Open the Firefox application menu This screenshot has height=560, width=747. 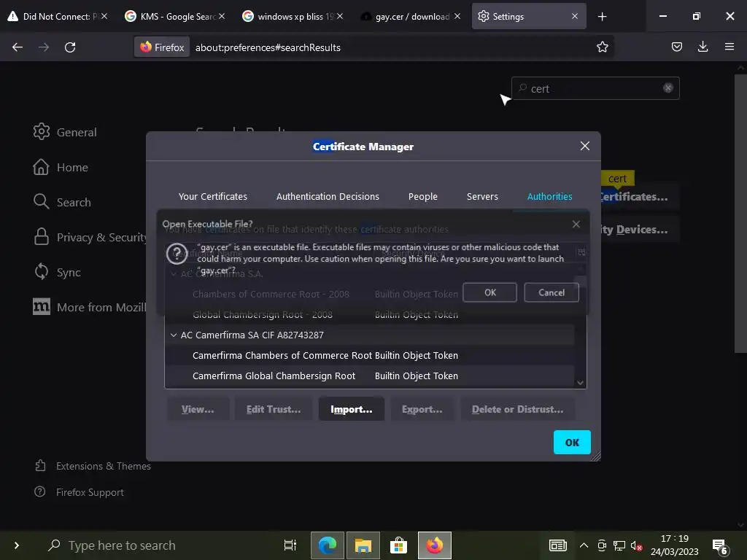(x=729, y=47)
